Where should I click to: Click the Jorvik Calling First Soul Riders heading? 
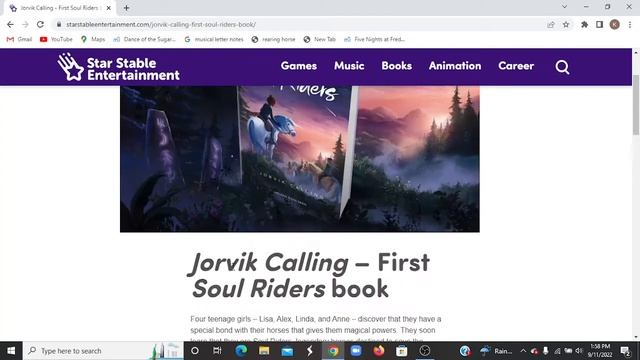pyautogui.click(x=310, y=275)
